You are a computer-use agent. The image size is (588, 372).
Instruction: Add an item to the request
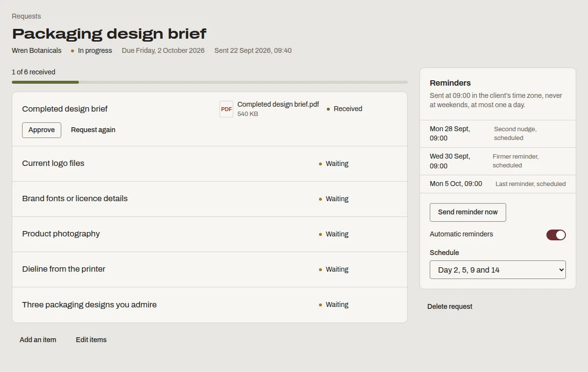[38, 340]
